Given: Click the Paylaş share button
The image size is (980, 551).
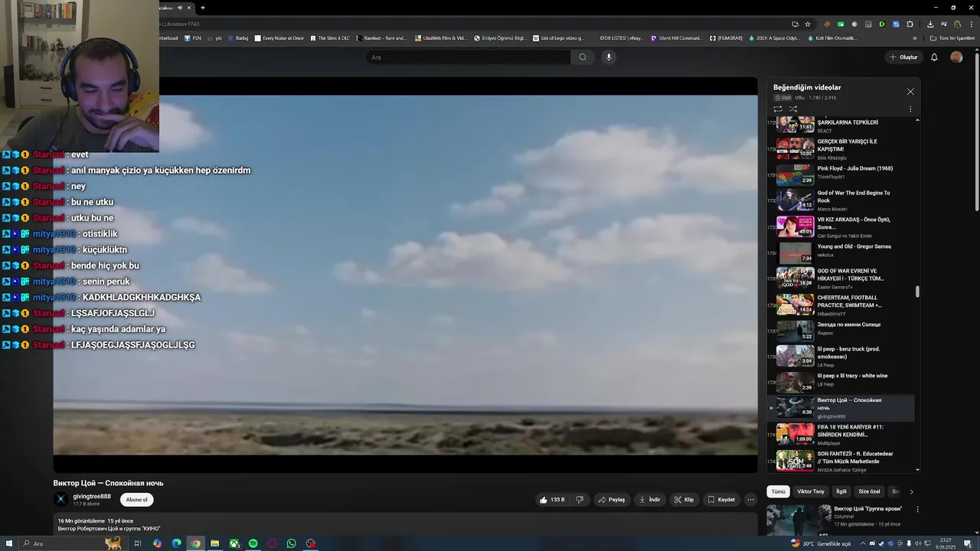Looking at the screenshot, I should [611, 500].
